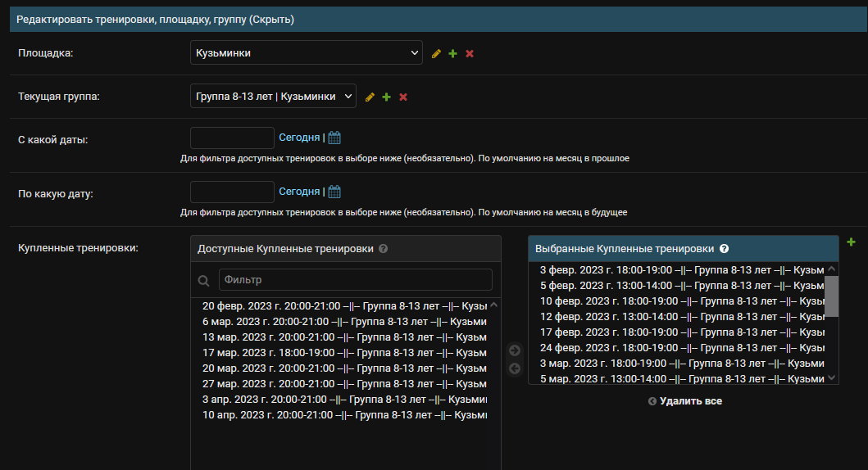The image size is (868, 470).
Task: Edit the current group via pencil icon
Action: pyautogui.click(x=370, y=97)
